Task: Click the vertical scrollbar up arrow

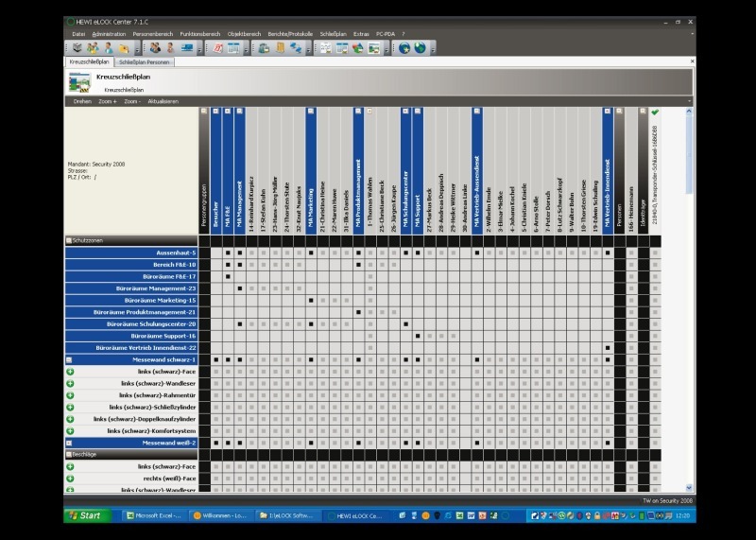Action: click(689, 112)
